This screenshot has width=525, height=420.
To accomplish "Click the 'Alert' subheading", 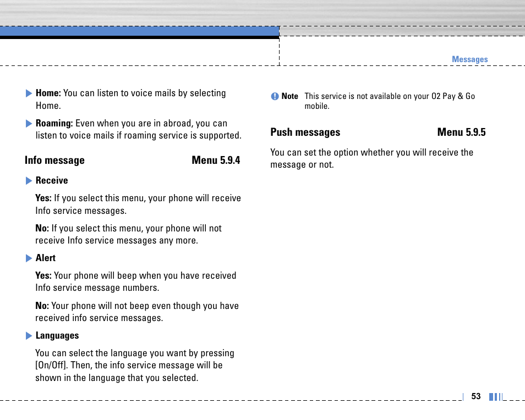I will coord(46,258).
